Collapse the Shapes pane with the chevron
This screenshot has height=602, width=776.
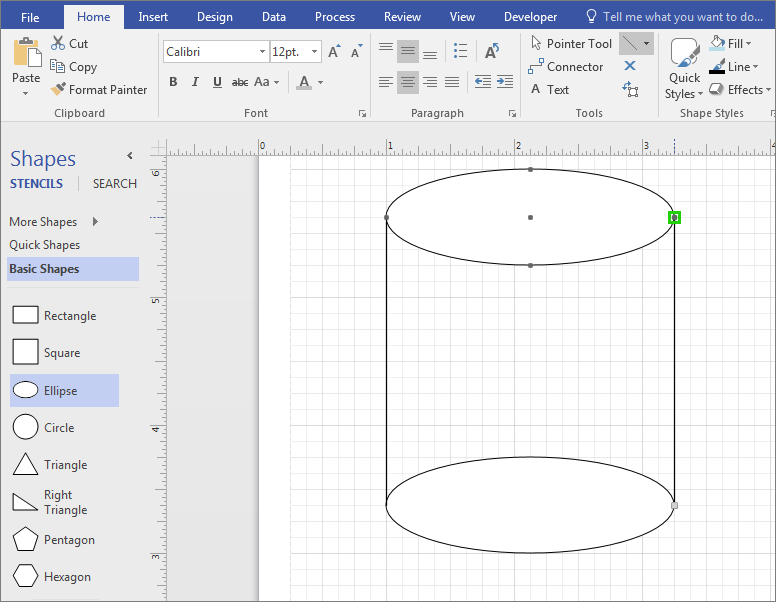coord(130,156)
